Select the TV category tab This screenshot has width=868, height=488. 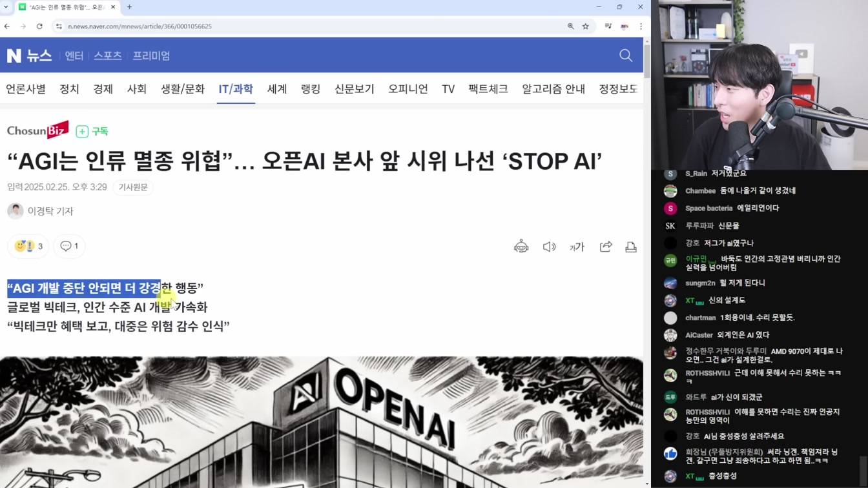tap(448, 89)
